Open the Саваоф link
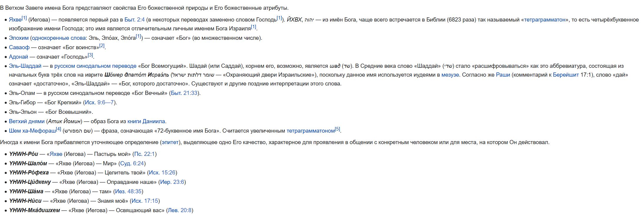 tap(19, 47)
